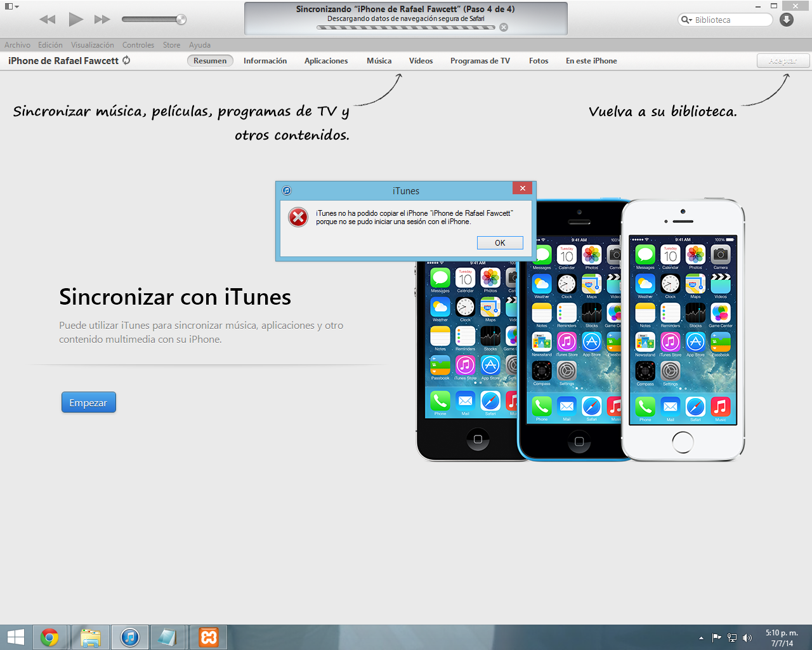Viewport: 812px width, 650px height.
Task: Open the Controles menu
Action: pyautogui.click(x=138, y=45)
